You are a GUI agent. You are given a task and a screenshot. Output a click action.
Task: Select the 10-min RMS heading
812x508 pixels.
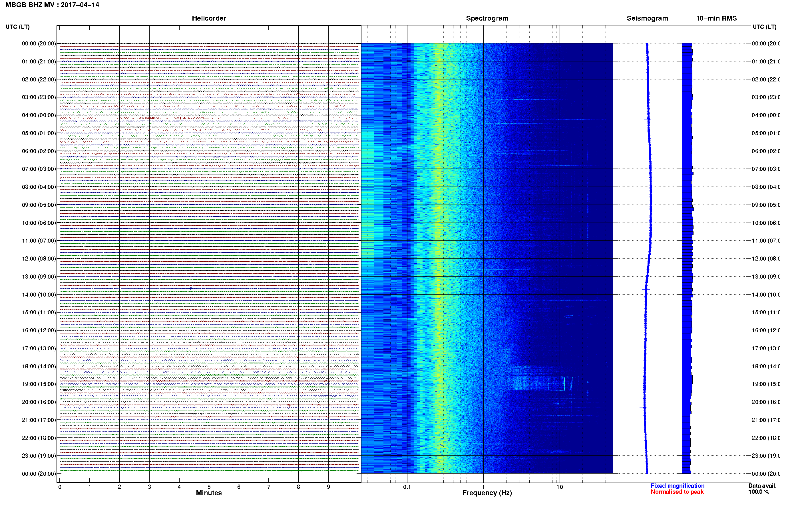pyautogui.click(x=716, y=18)
